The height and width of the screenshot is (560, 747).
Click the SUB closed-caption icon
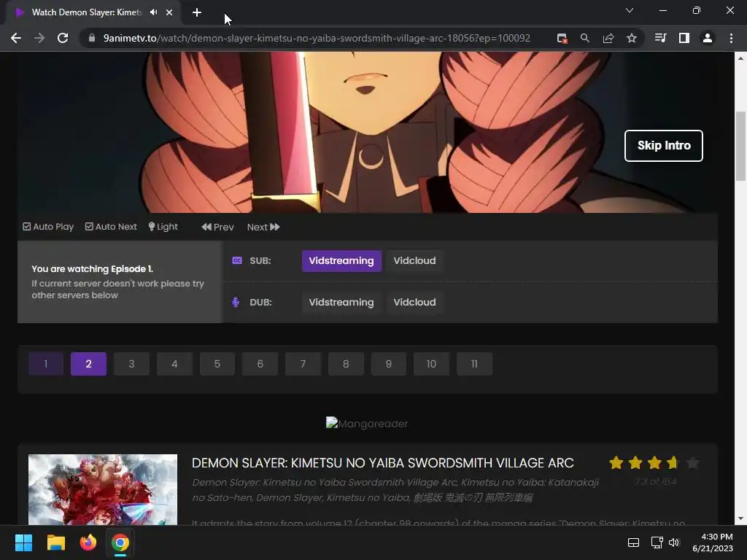[x=237, y=260]
